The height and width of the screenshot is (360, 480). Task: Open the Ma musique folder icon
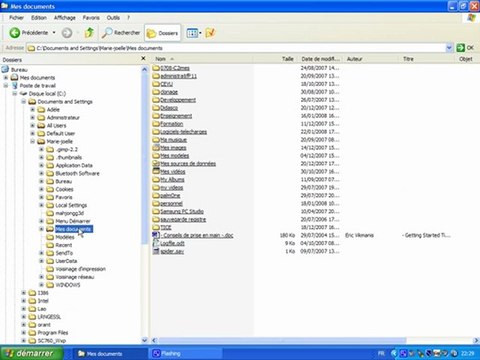pyautogui.click(x=156, y=140)
